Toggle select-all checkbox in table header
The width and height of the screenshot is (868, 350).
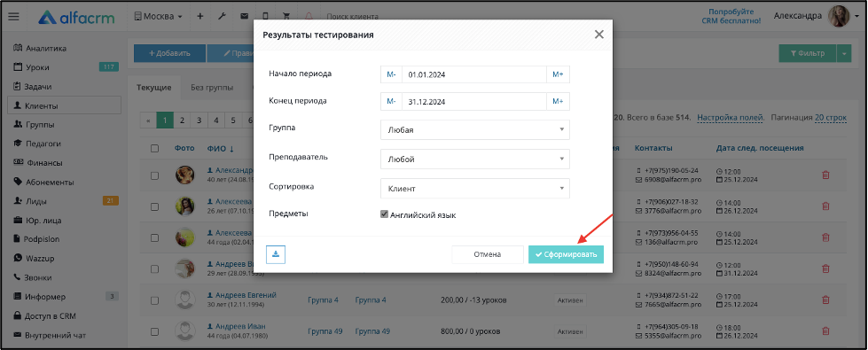tap(154, 148)
